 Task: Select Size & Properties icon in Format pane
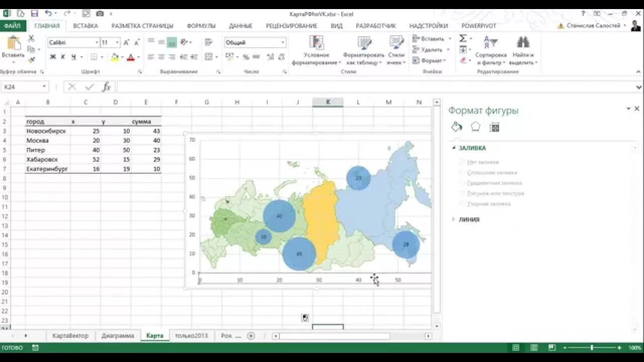(x=495, y=127)
